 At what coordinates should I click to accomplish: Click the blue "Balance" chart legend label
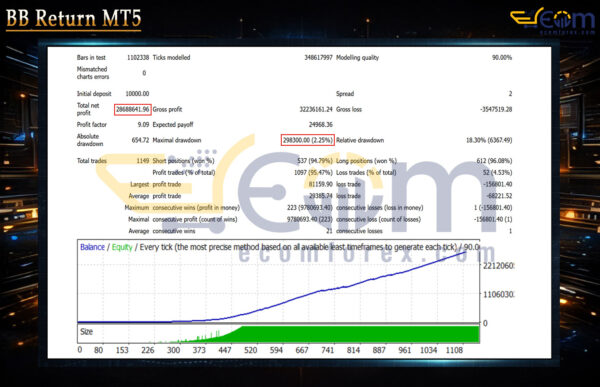[93, 247]
